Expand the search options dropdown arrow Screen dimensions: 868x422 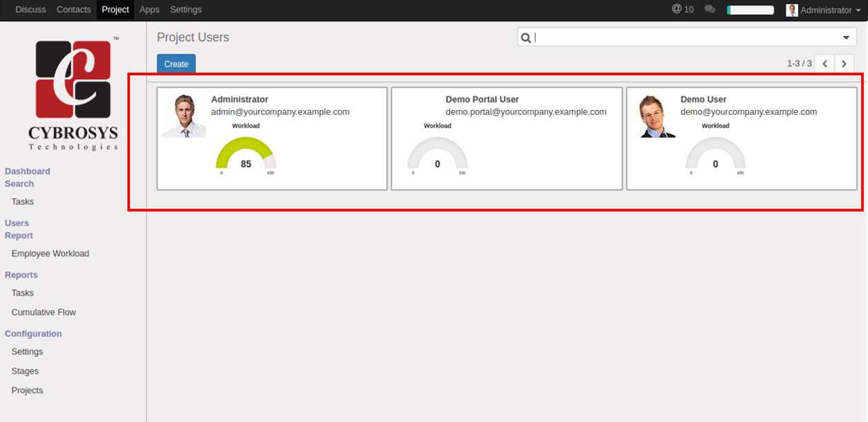point(847,38)
